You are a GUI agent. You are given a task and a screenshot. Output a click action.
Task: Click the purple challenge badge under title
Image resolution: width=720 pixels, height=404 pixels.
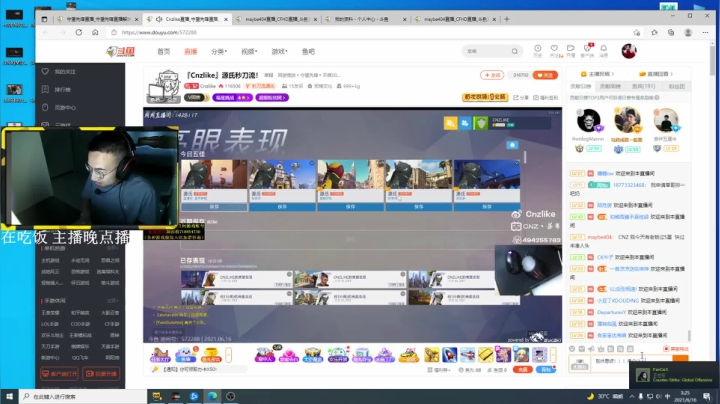pos(232,97)
